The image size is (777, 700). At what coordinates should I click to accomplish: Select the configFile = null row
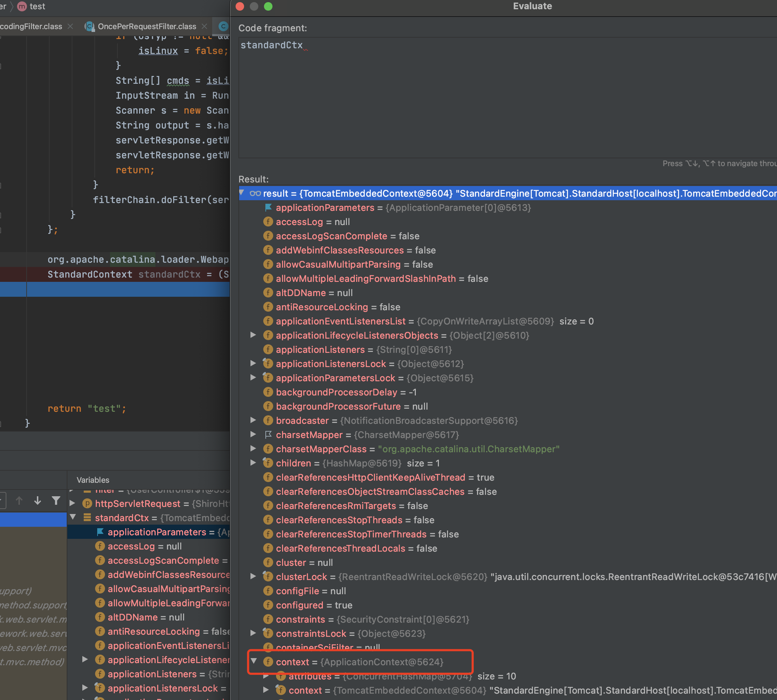(507, 591)
